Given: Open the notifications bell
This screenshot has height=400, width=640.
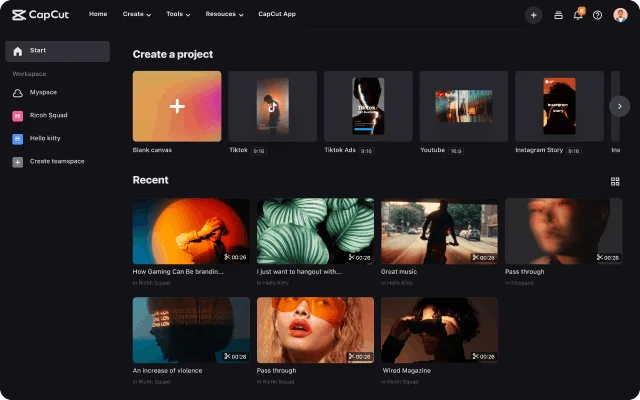Looking at the screenshot, I should [577, 15].
